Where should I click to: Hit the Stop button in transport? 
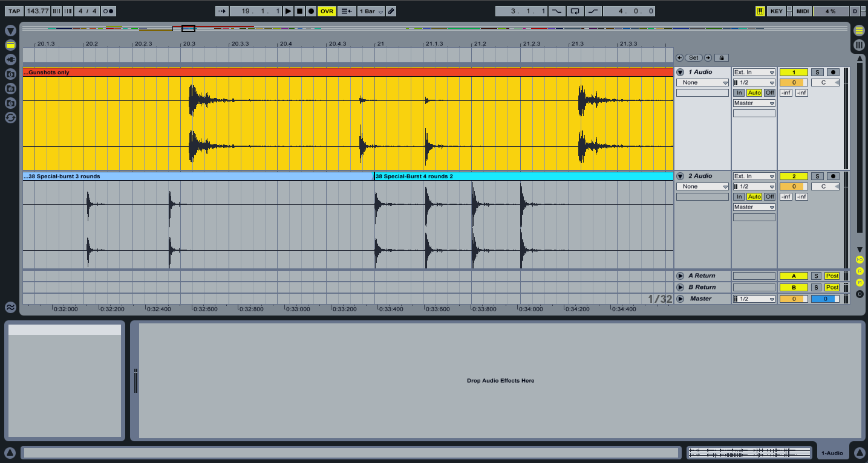(299, 11)
